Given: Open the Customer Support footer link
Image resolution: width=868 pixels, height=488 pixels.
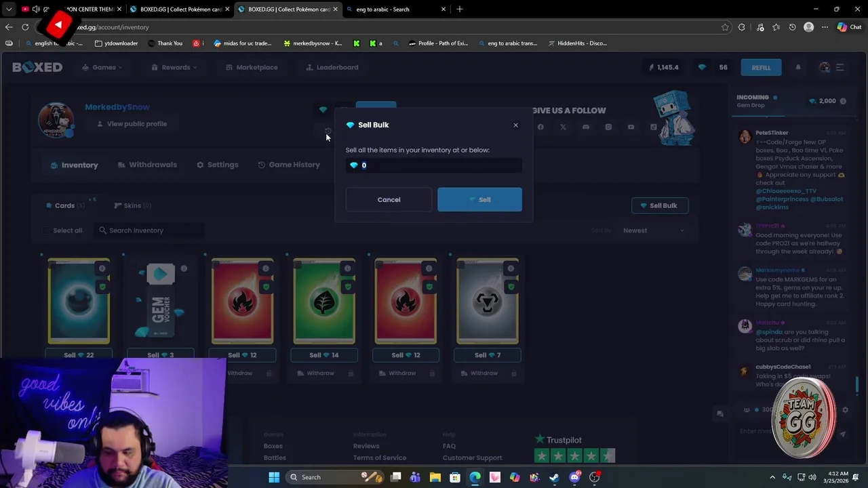Looking at the screenshot, I should (x=472, y=457).
